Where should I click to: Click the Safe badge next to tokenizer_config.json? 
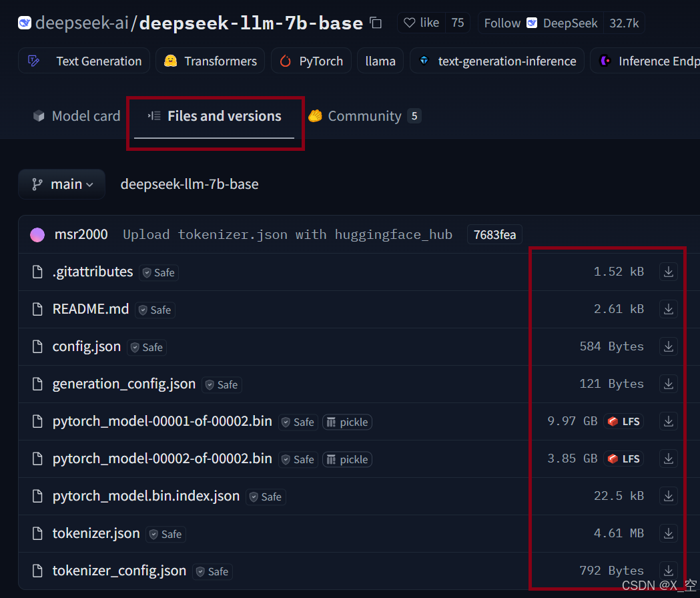(x=212, y=572)
